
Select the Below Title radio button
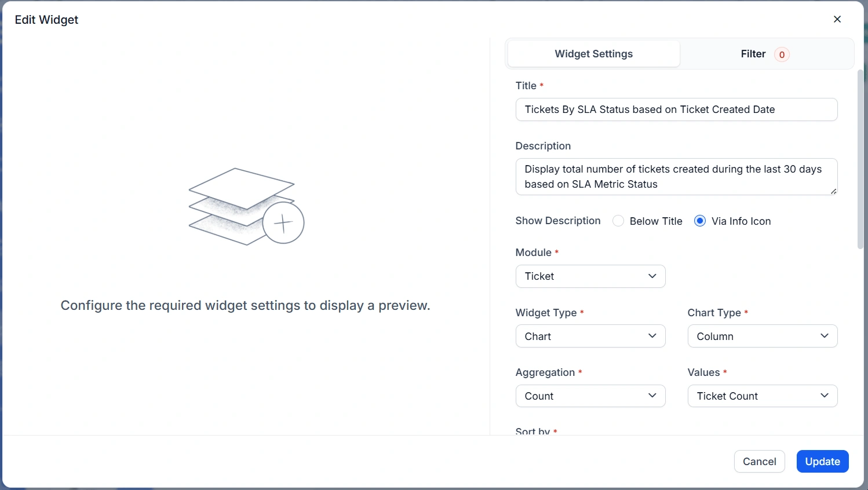tap(618, 221)
